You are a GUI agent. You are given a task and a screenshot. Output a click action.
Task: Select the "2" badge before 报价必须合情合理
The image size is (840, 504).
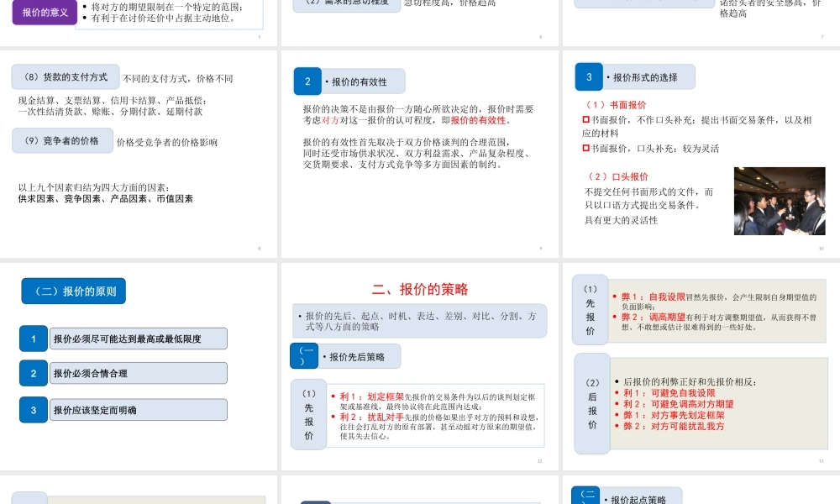point(33,373)
